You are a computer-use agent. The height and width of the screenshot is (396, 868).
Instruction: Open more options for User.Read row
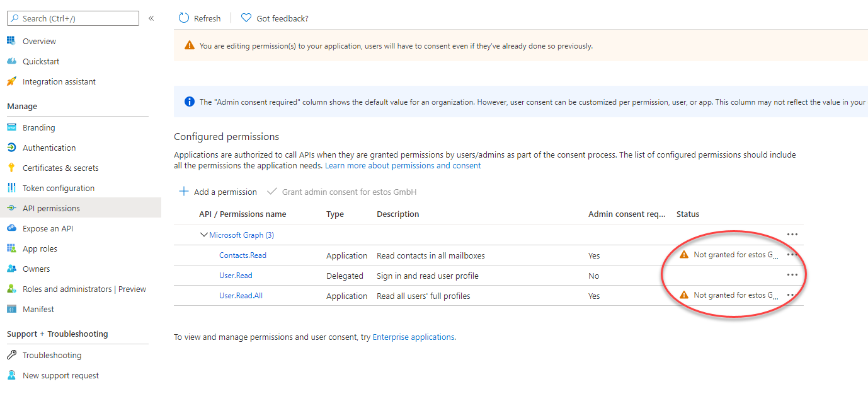point(792,275)
